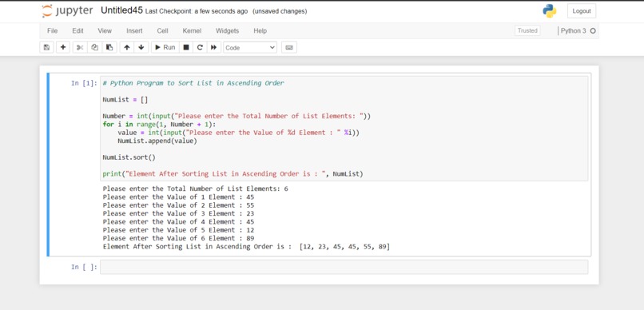The image size is (644, 310).
Task: Open the Cell menu
Action: coord(163,31)
